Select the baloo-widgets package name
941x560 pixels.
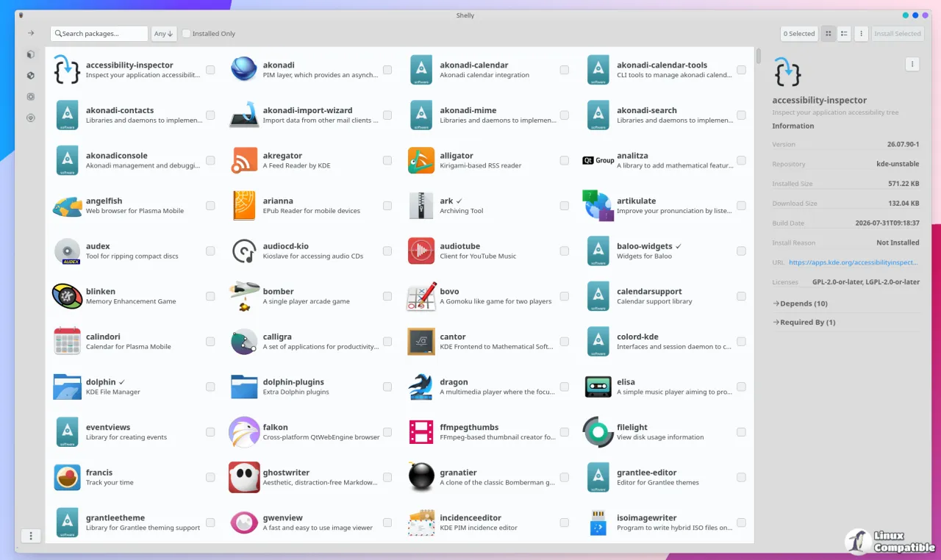(644, 246)
